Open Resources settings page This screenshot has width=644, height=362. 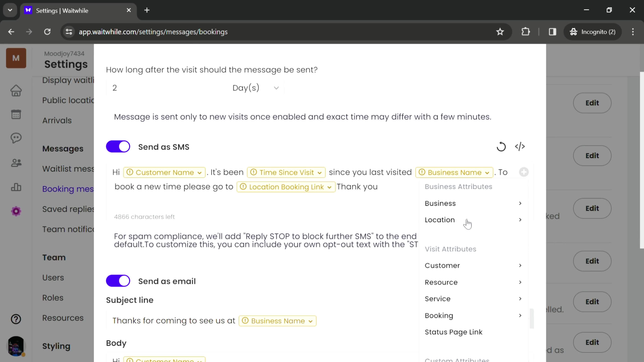(x=63, y=318)
